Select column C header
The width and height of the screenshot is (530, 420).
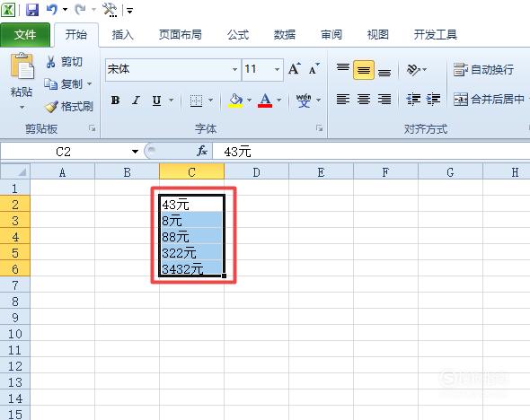(191, 171)
